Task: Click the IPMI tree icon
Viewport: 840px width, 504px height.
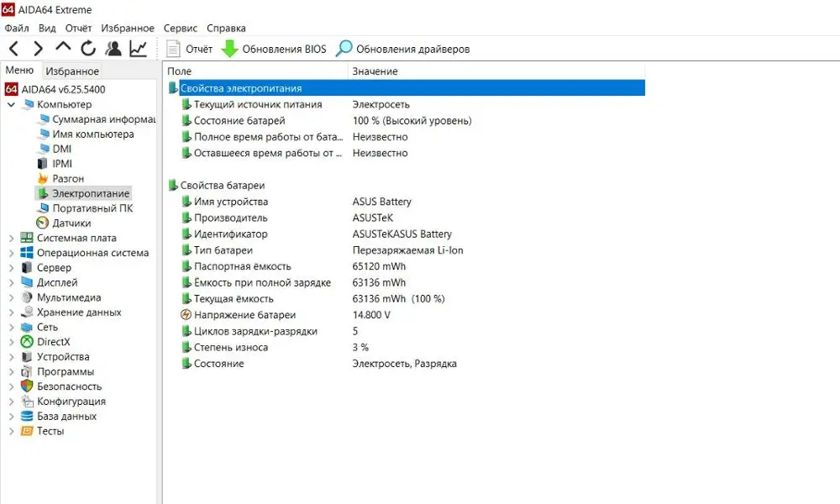Action: (x=42, y=163)
